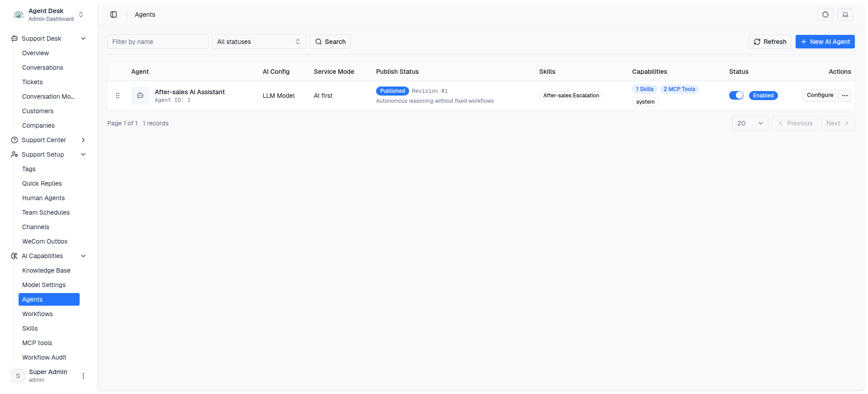Screen dimensions: 868x394
Task: Click the Refresh button
Action: 770,42
